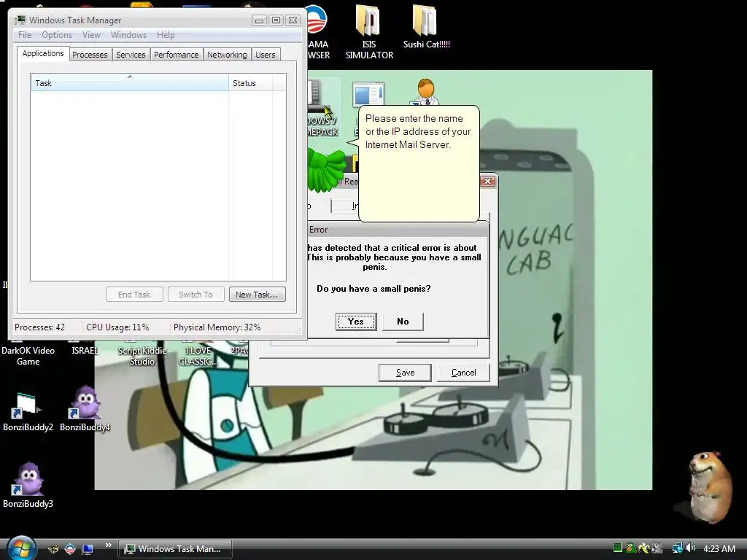Answer No in the Error dialog

pyautogui.click(x=403, y=322)
